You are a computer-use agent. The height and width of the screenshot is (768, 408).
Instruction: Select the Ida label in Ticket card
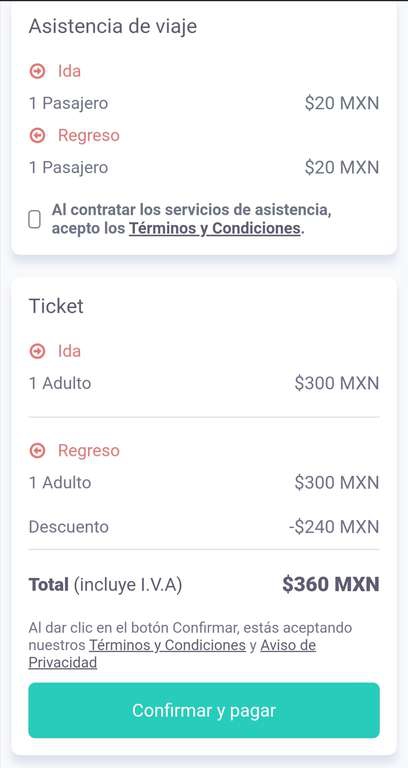tap(69, 351)
